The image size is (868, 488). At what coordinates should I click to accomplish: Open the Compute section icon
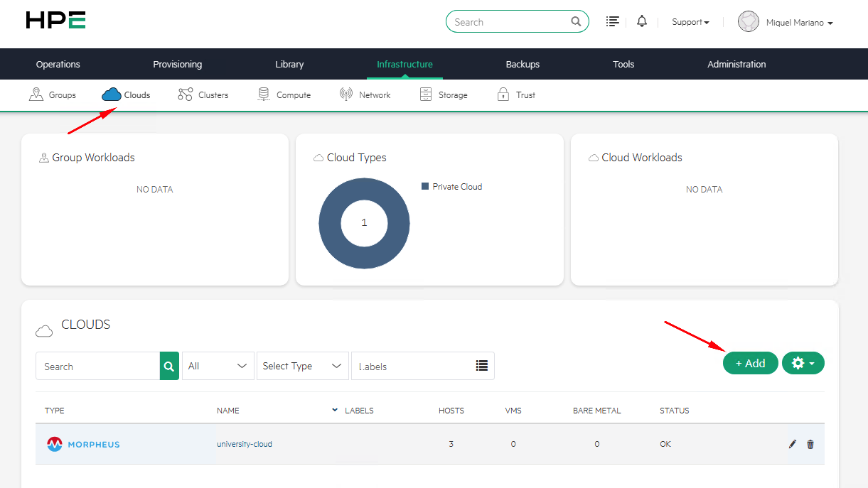[264, 94]
